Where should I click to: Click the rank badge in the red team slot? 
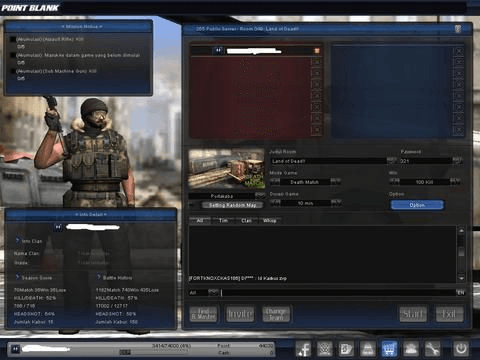pos(218,51)
